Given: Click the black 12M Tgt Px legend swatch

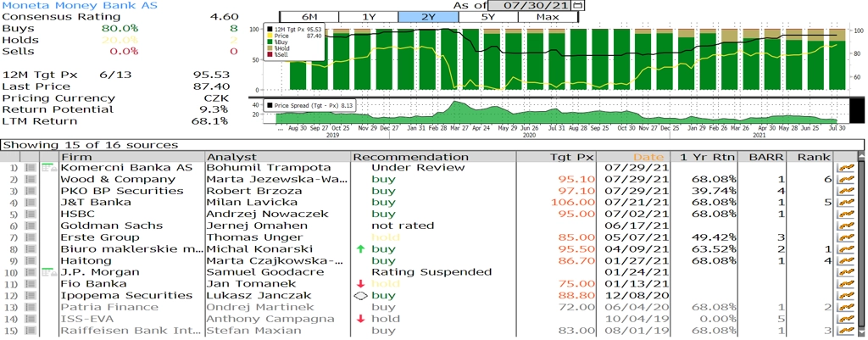Looking at the screenshot, I should (270, 30).
